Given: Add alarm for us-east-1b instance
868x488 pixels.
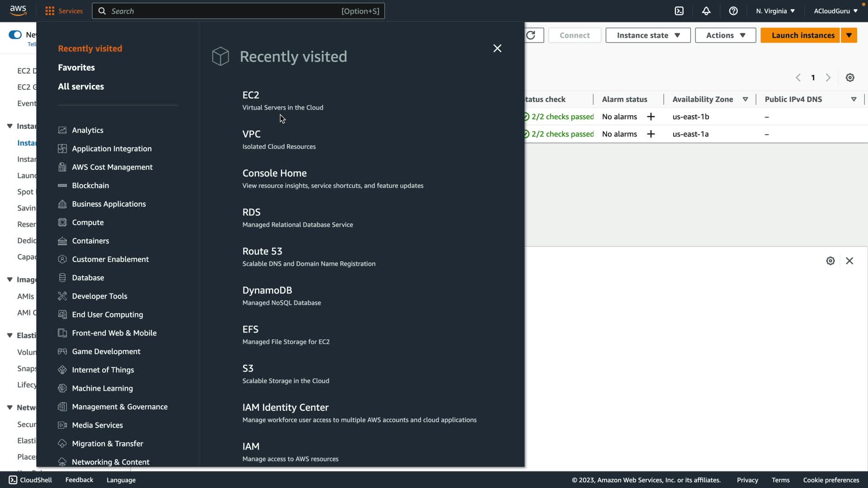Looking at the screenshot, I should coord(651,117).
